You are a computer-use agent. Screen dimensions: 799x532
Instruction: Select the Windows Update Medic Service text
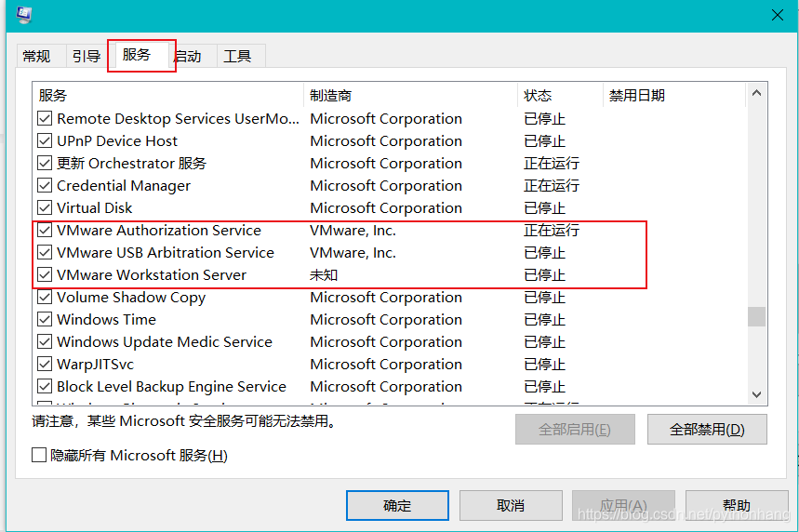click(165, 342)
